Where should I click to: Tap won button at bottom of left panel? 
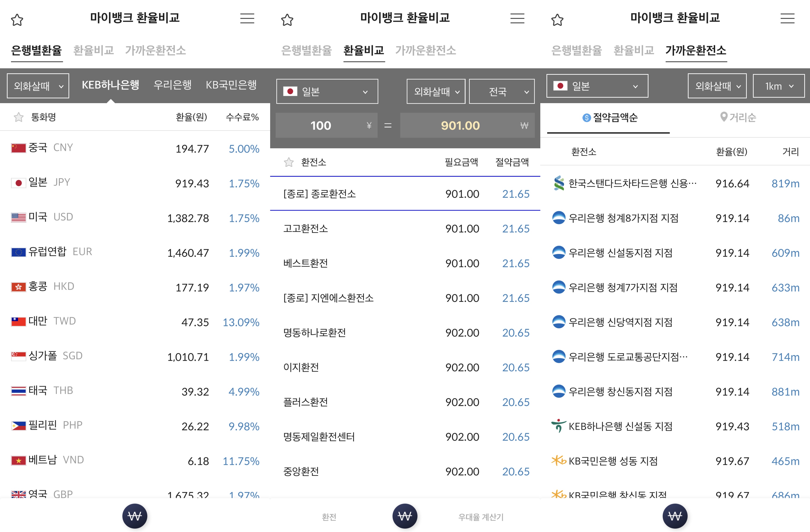(x=135, y=516)
